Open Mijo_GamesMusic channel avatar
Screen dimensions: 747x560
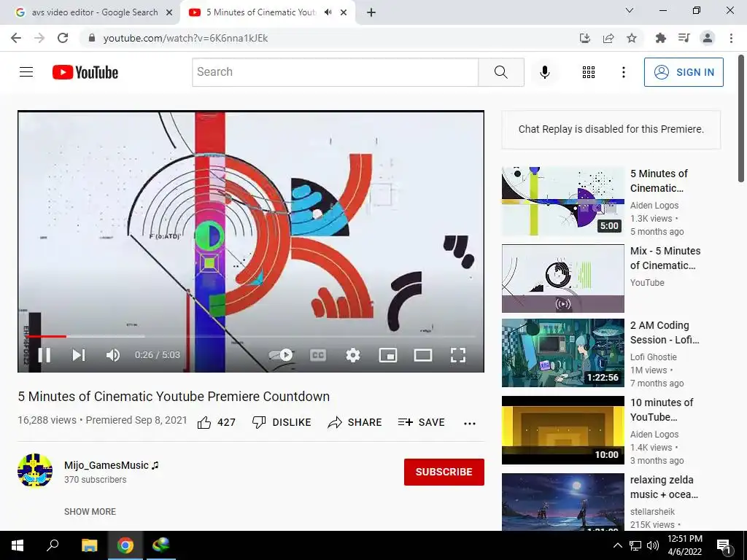point(35,470)
